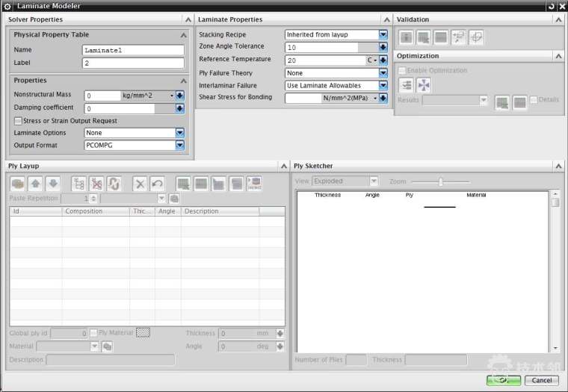Open the Output Format PCOMPG dropdown
The width and height of the screenshot is (568, 392).
click(179, 145)
